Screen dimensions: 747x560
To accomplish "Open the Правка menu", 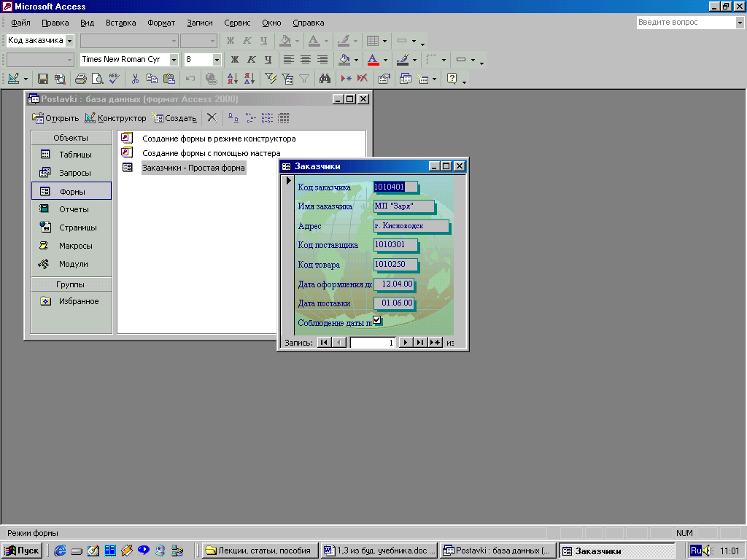I will [55, 23].
